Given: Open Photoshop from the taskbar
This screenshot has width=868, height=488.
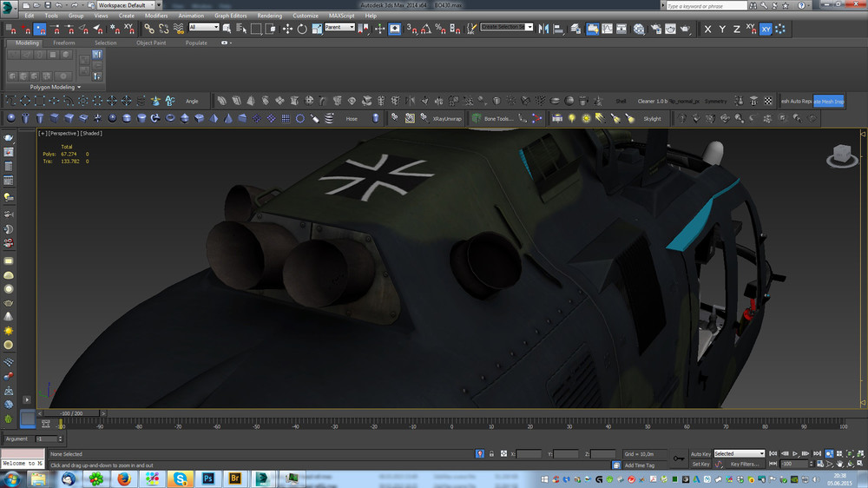Looking at the screenshot, I should [209, 478].
